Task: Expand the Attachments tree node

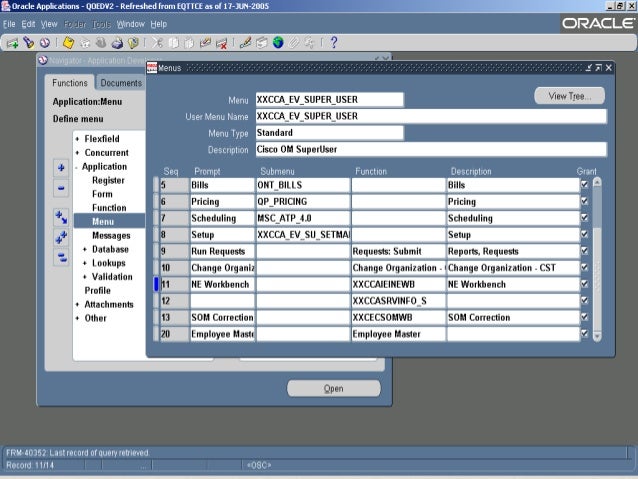Action: pos(77,304)
